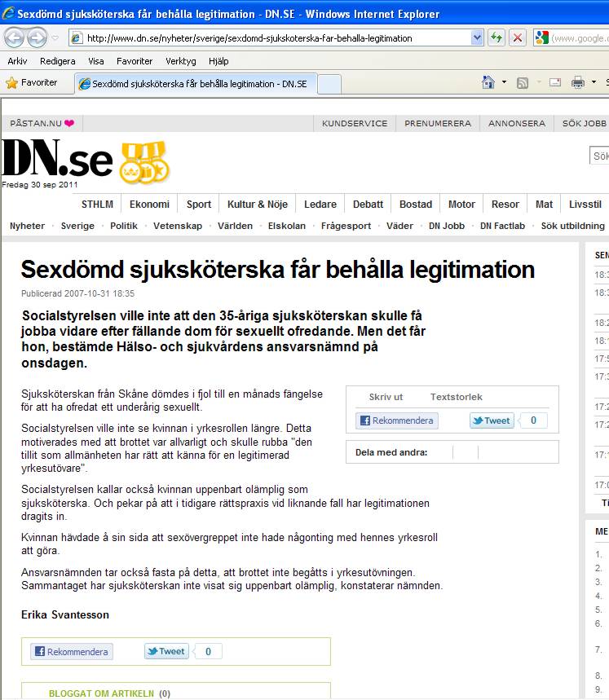
Task: Click the browser Back arrow button
Action: click(x=14, y=37)
